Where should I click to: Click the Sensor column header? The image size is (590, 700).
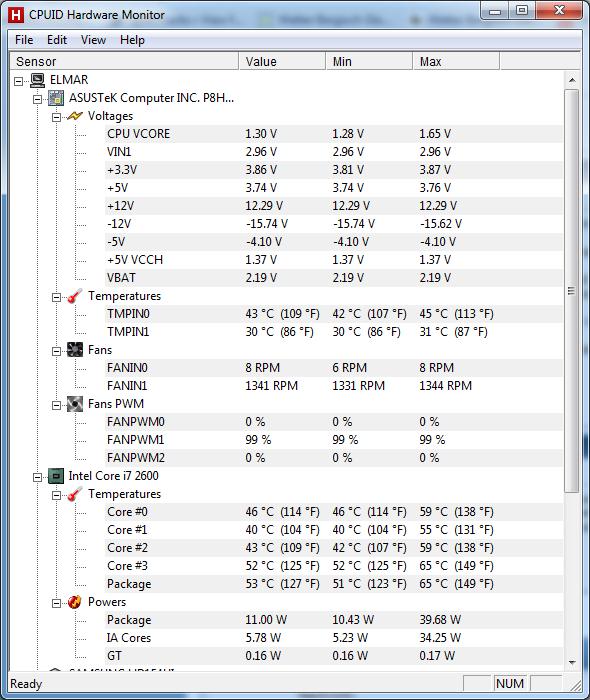pyautogui.click(x=124, y=61)
